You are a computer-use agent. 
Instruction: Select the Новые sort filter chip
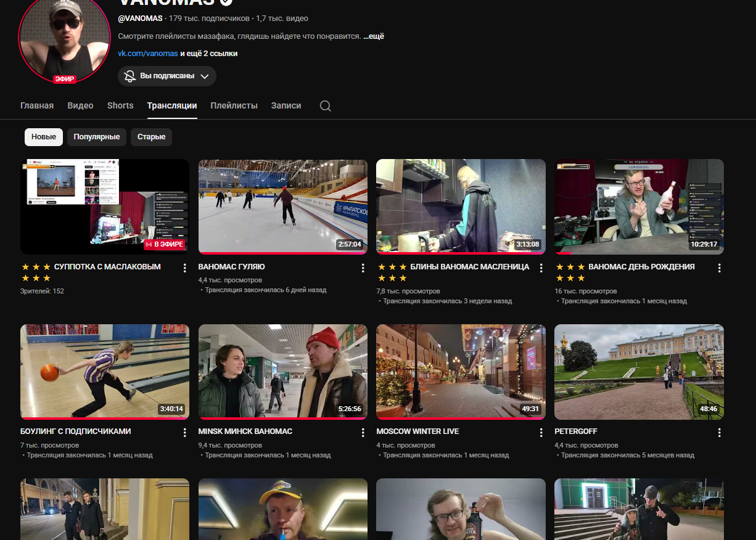coord(44,137)
